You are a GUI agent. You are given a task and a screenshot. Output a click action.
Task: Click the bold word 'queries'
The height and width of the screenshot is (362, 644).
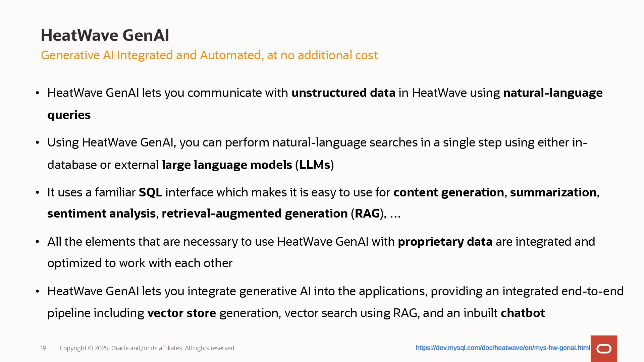(69, 115)
